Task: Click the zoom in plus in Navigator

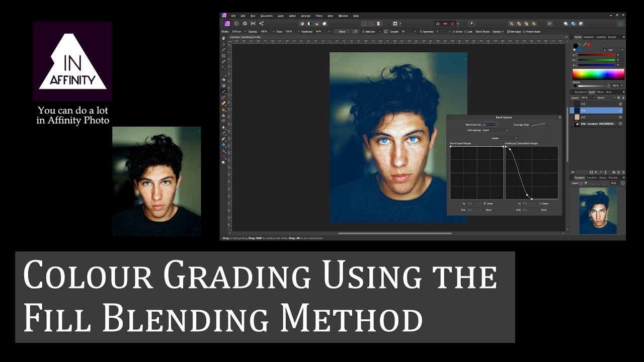Action: click(622, 183)
